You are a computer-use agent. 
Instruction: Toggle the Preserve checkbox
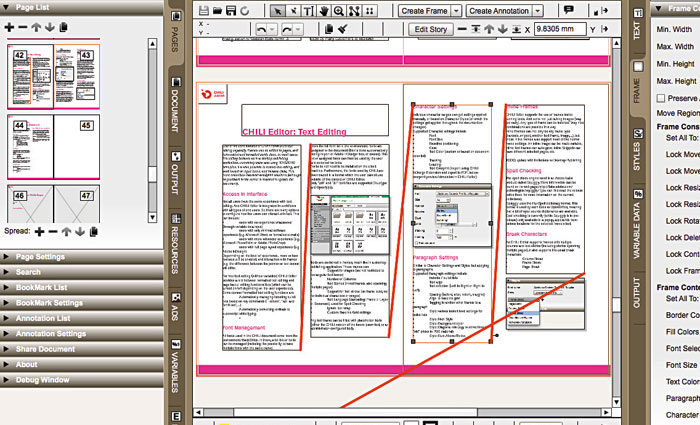661,98
